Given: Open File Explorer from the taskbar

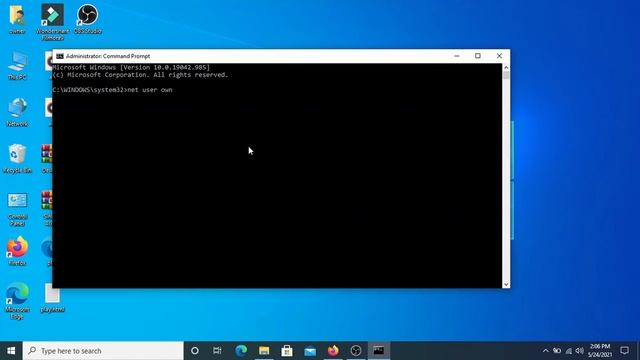Looking at the screenshot, I should click(x=264, y=351).
